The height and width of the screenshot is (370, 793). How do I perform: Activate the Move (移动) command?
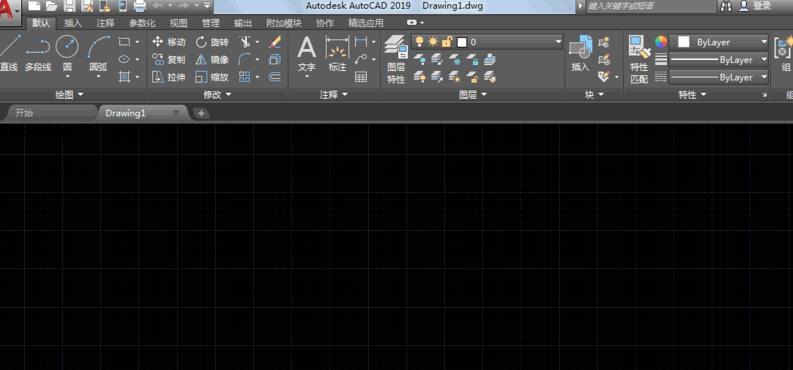coord(169,42)
